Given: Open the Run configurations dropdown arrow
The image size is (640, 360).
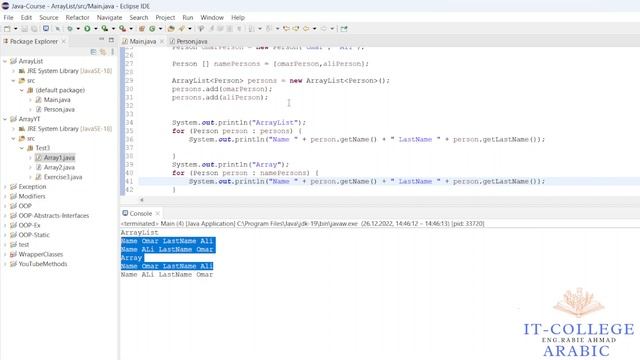Looking at the screenshot, I should (x=96, y=29).
